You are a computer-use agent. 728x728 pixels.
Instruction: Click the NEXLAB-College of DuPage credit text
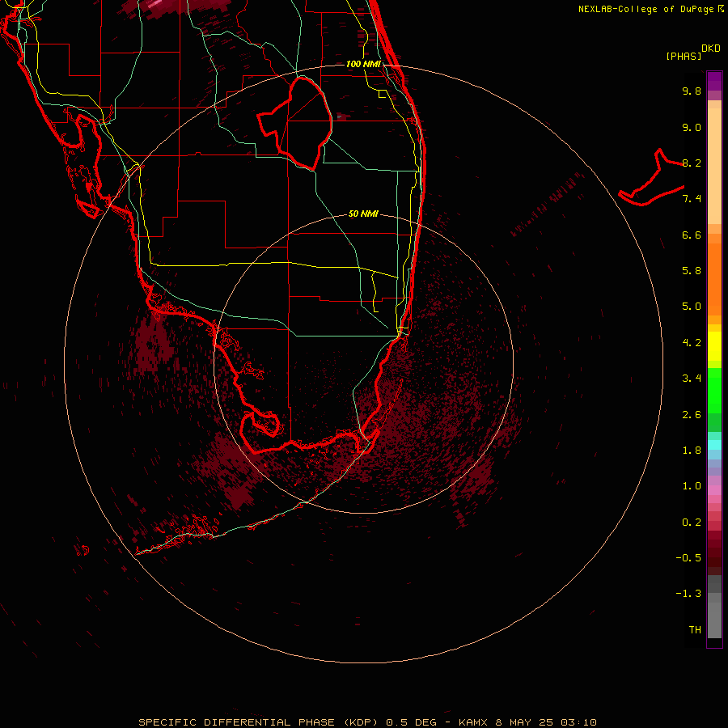tap(651, 9)
